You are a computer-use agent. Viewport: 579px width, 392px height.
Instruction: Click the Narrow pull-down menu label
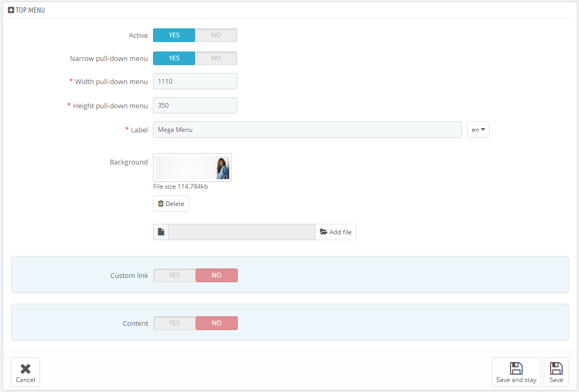click(x=109, y=59)
